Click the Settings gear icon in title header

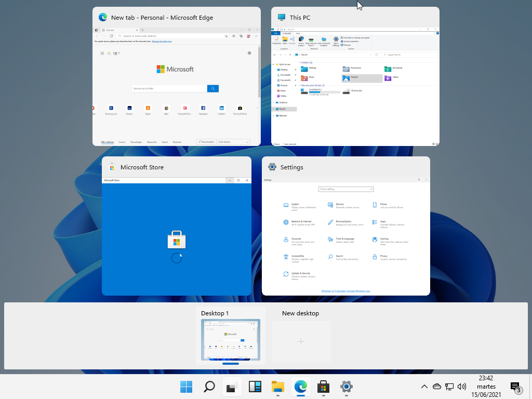(x=272, y=167)
